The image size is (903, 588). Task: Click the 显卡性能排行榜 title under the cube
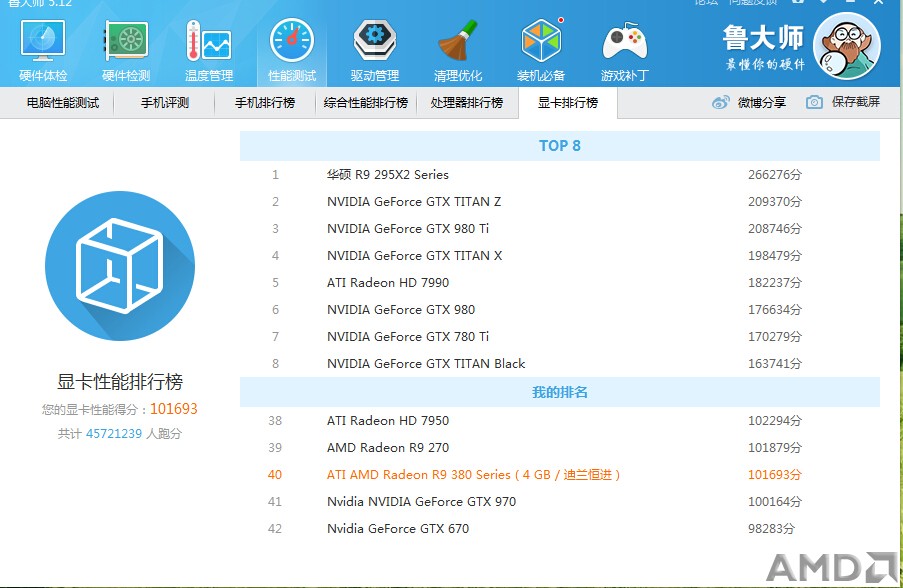tap(120, 381)
